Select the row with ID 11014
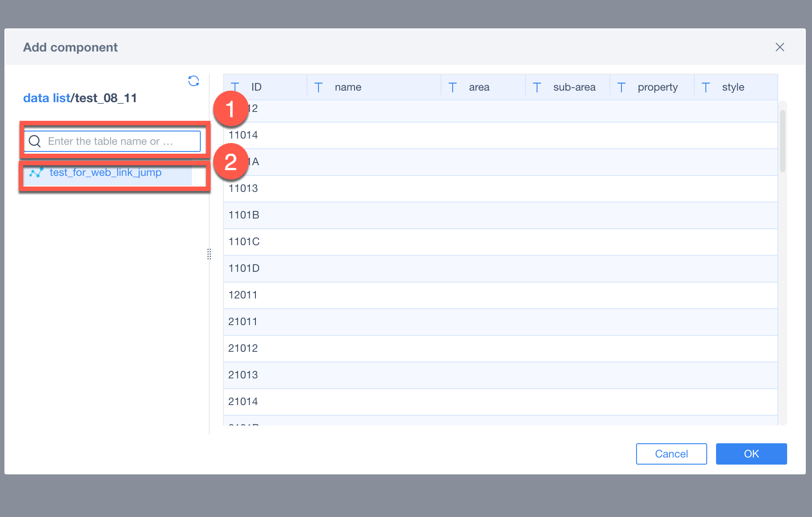The height and width of the screenshot is (517, 812). point(501,135)
